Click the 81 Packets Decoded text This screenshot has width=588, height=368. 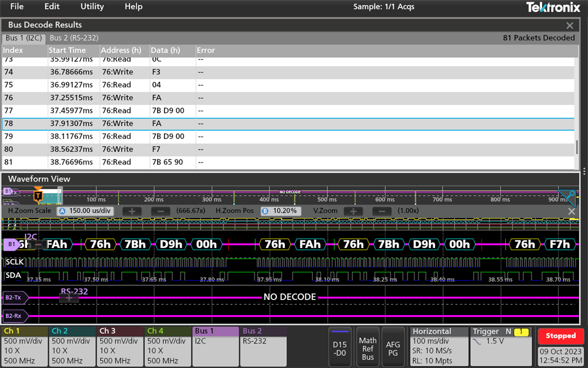click(538, 38)
